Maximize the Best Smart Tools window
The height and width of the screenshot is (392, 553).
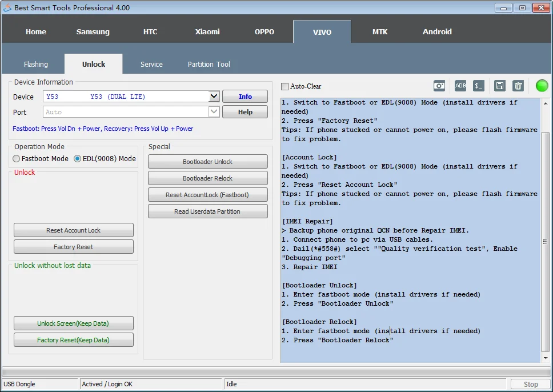coord(522,7)
